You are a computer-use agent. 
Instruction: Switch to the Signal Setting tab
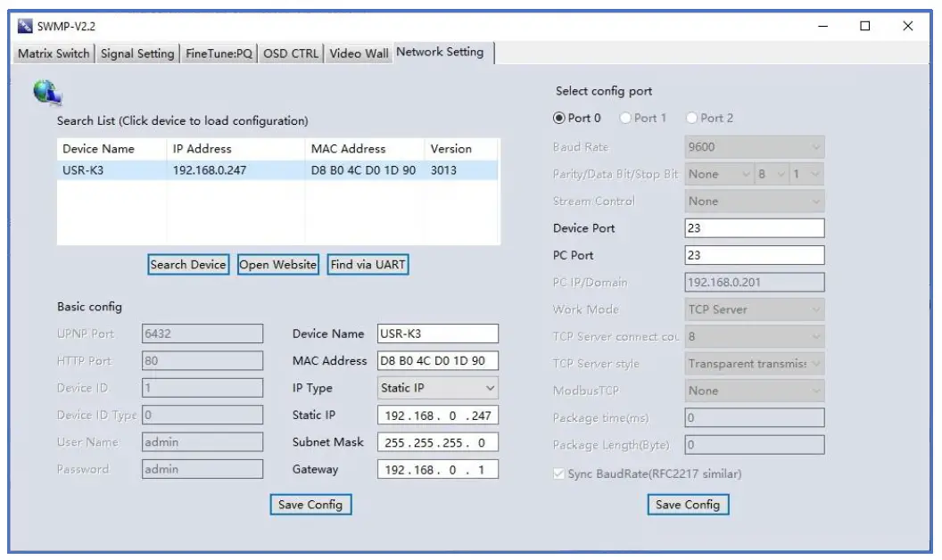pyautogui.click(x=137, y=54)
